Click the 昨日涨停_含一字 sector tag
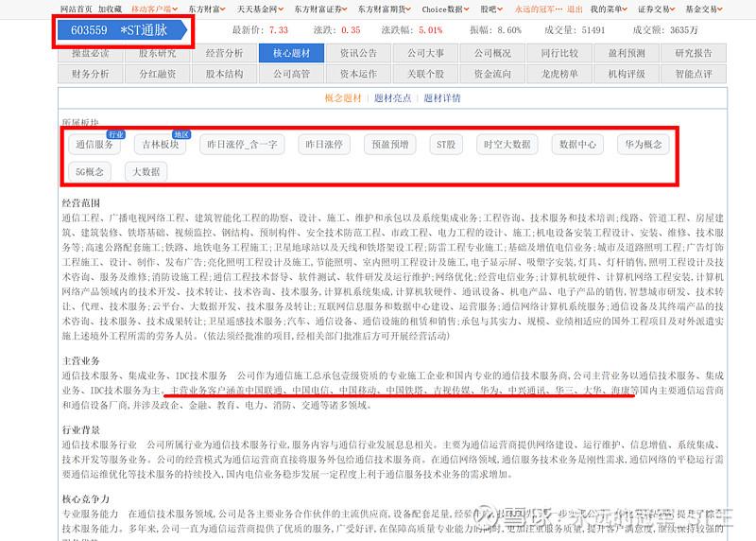This screenshot has width=756, height=541. click(242, 145)
